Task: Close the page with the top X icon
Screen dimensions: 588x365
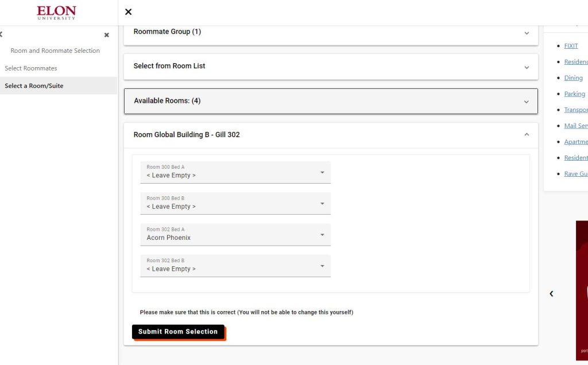Action: pyautogui.click(x=128, y=12)
